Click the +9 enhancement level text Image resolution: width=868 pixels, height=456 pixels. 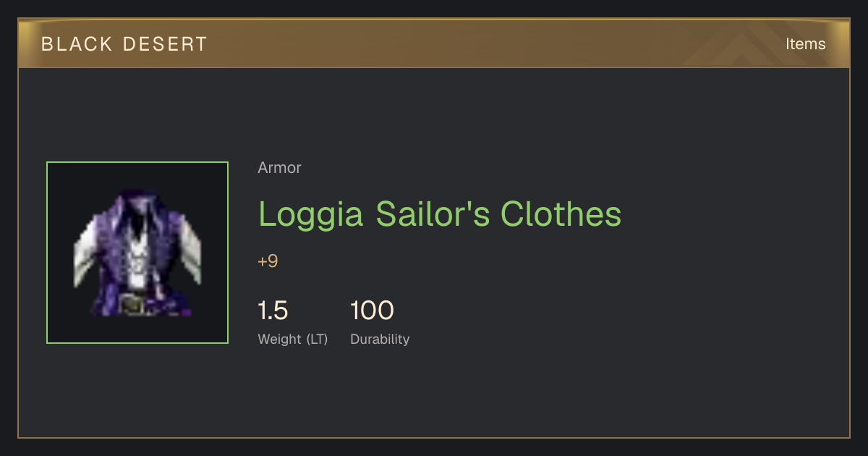pyautogui.click(x=268, y=261)
